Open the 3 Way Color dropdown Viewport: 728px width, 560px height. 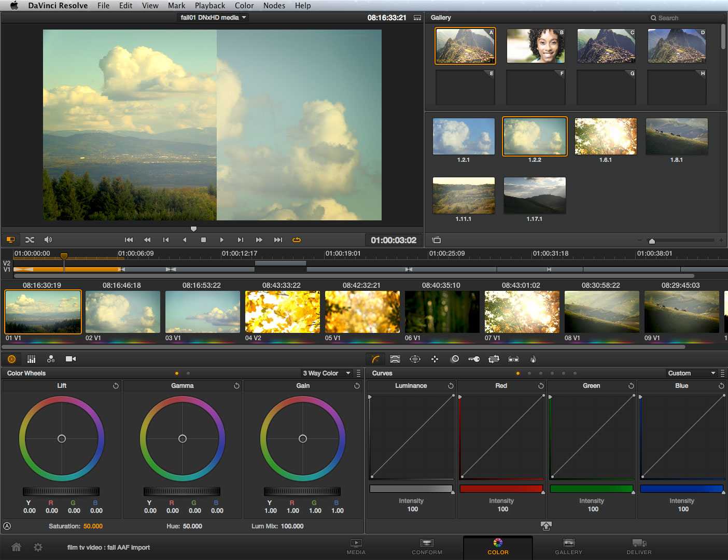point(326,373)
